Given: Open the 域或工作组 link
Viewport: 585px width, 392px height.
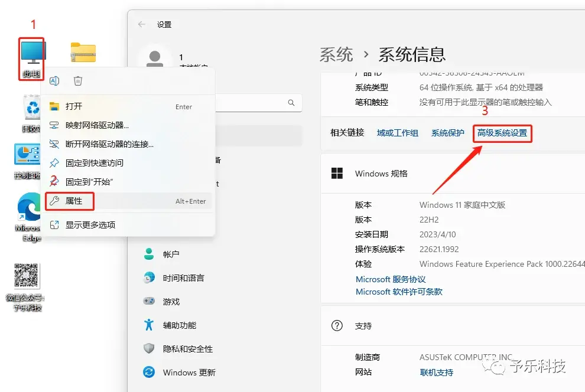Looking at the screenshot, I should [397, 133].
